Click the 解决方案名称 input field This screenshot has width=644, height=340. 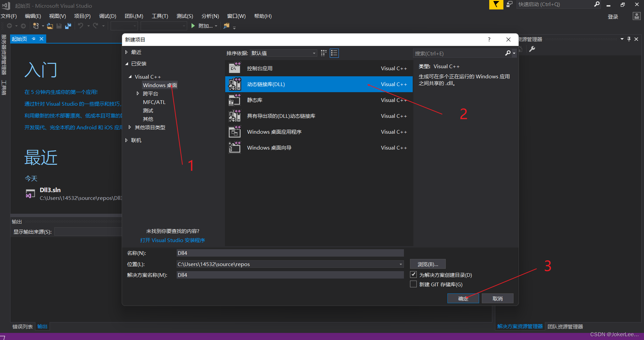click(290, 275)
